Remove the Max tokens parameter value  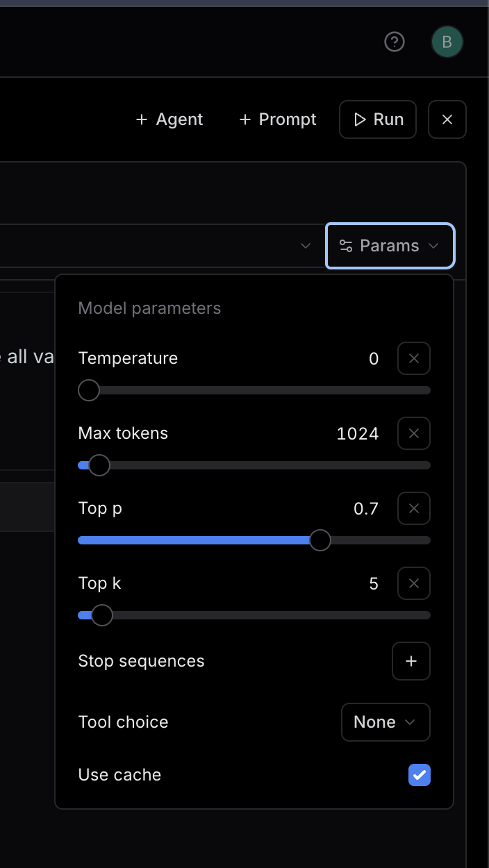tap(414, 433)
